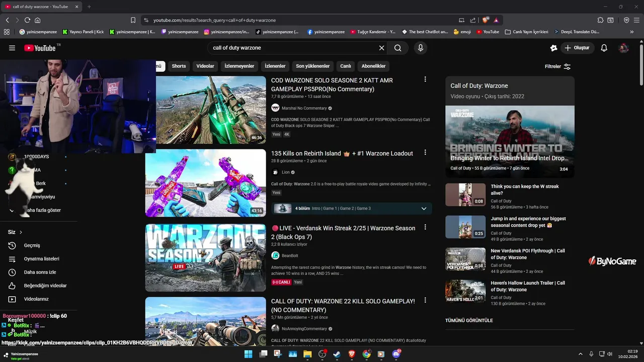This screenshot has height=362, width=644.
Task: Share this page from the address bar
Action: [473, 20]
